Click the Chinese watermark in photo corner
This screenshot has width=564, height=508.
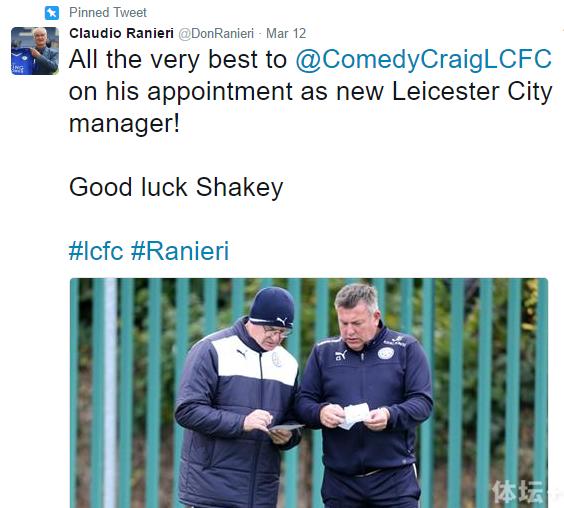coord(519,491)
